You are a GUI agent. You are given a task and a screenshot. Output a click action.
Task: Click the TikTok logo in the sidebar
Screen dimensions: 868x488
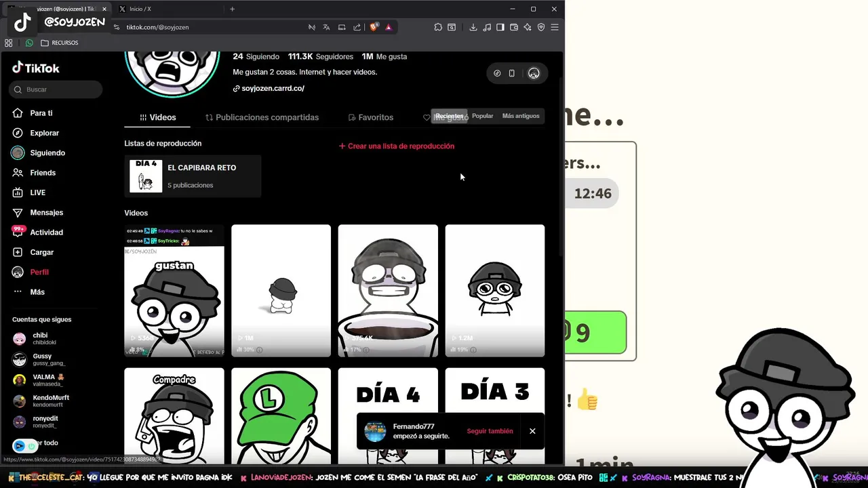pyautogui.click(x=36, y=68)
